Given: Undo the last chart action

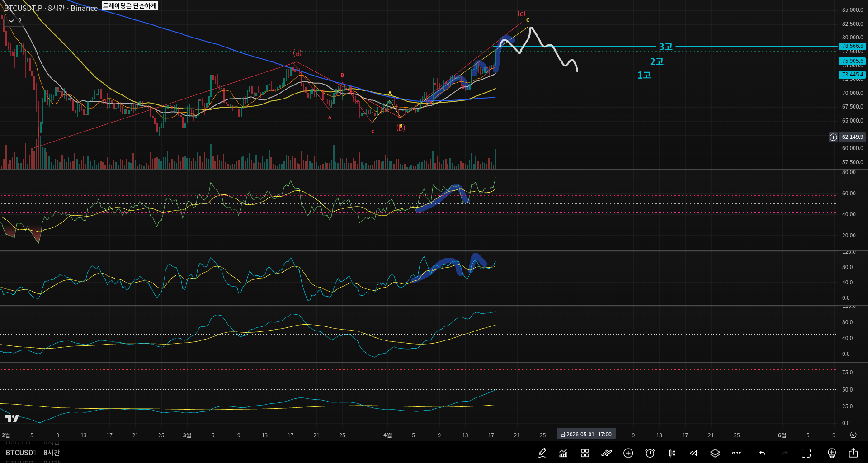Looking at the screenshot, I should pos(763,453).
